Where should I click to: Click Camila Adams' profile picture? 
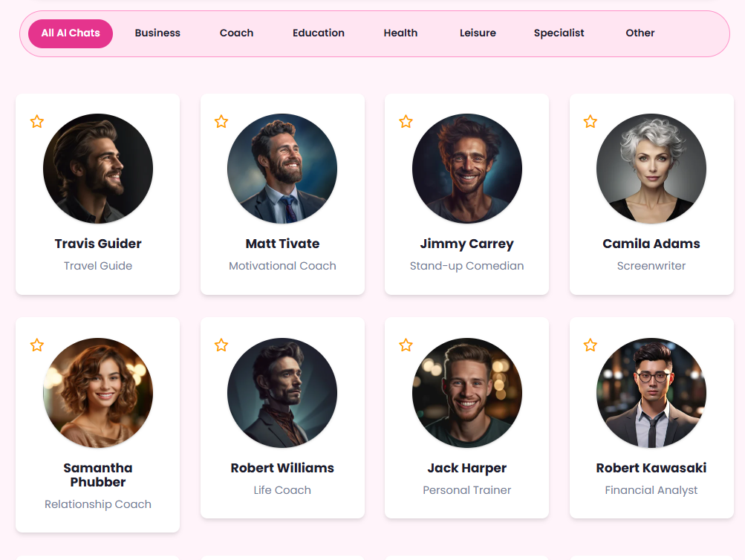651,169
